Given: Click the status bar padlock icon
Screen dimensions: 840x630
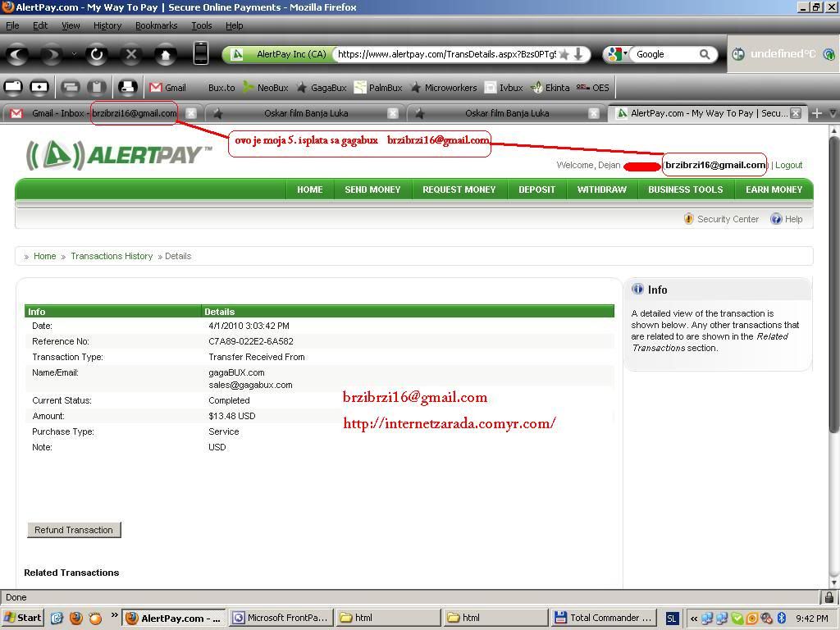Looking at the screenshot, I should (829, 597).
